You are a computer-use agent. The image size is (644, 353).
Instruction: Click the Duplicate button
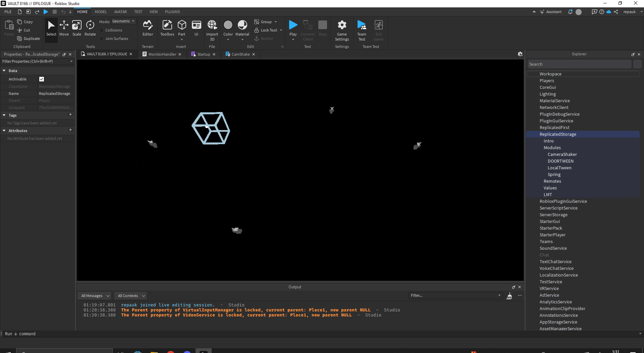[29, 39]
